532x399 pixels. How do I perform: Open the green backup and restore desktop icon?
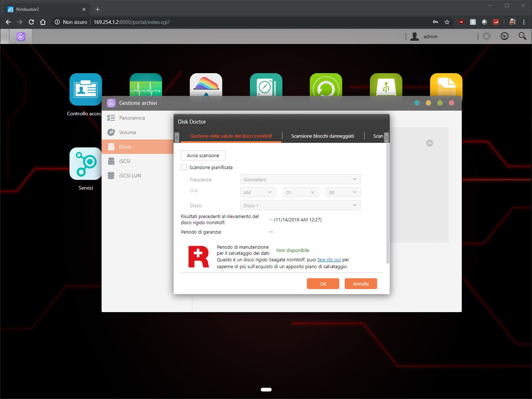coord(326,85)
